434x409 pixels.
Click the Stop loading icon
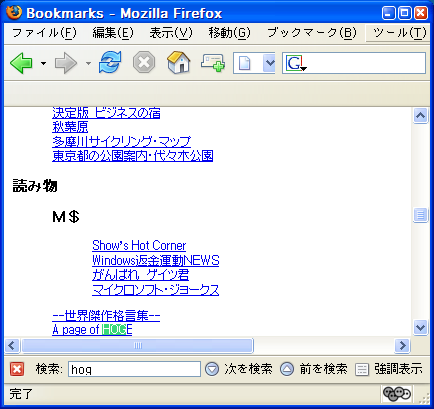144,62
